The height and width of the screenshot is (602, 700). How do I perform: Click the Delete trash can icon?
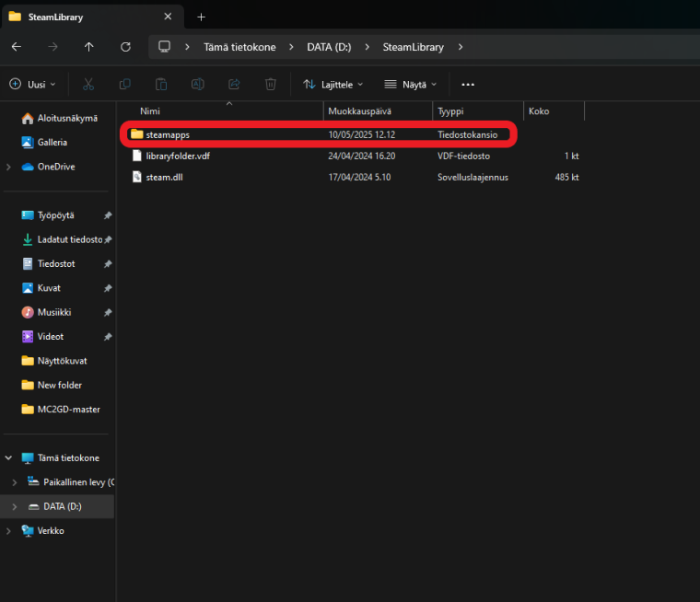coord(271,85)
